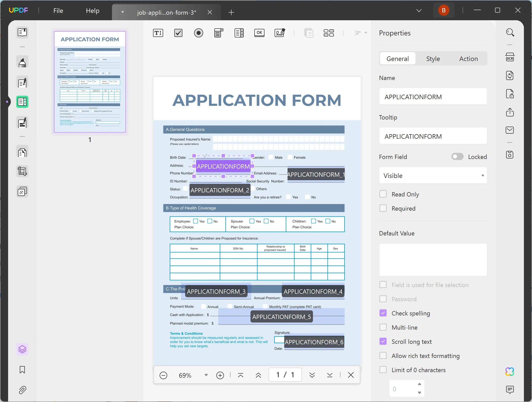Click the text field form tool icon

[x=158, y=33]
